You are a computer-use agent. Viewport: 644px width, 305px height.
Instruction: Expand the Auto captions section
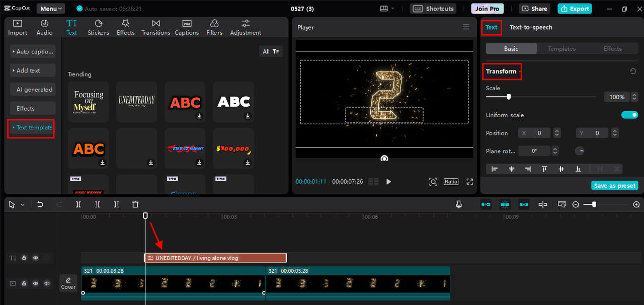click(x=33, y=51)
